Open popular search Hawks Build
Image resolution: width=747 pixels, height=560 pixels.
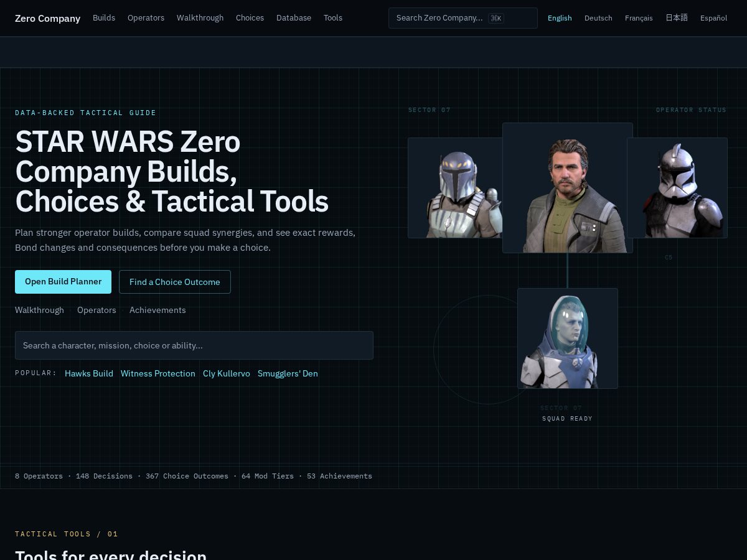[x=89, y=373]
